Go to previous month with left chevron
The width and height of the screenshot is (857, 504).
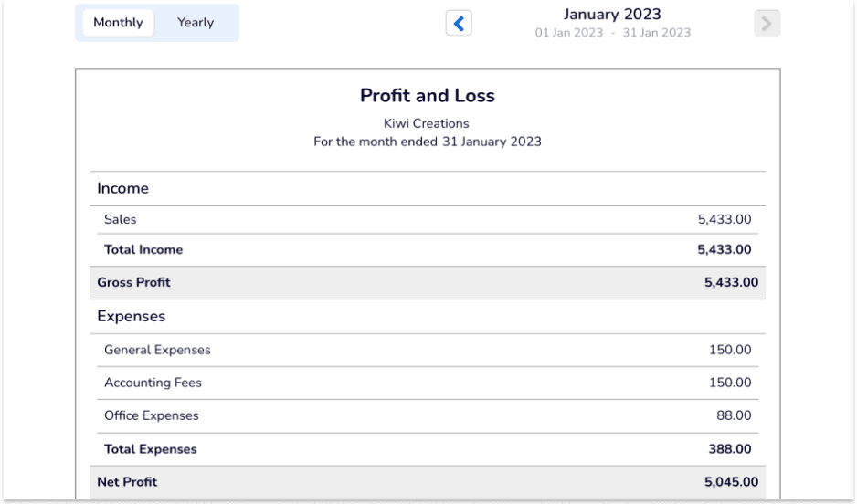[x=459, y=24]
